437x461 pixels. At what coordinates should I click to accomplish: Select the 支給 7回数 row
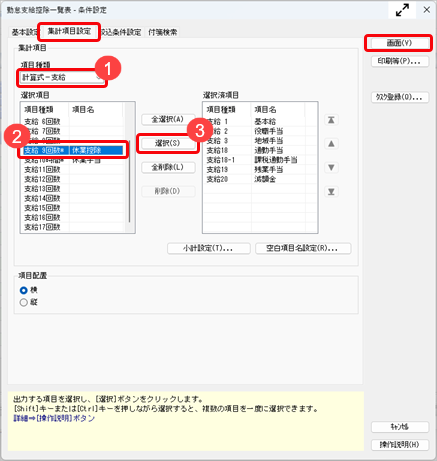[73, 131]
